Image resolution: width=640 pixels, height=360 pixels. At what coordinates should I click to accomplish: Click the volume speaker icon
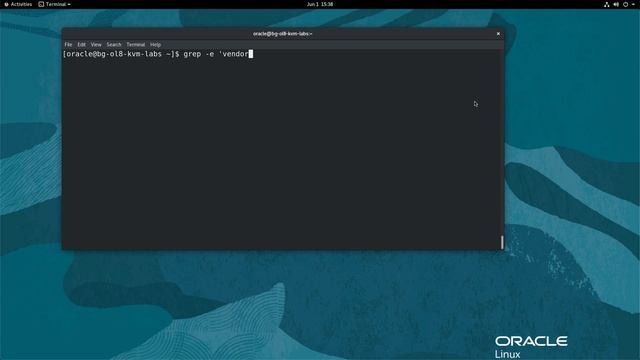616,4
